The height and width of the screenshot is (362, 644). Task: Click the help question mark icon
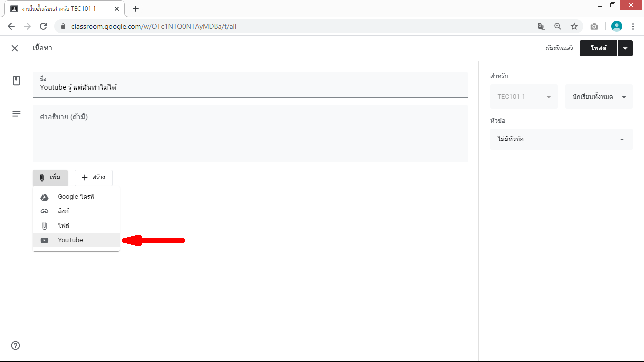click(16, 346)
